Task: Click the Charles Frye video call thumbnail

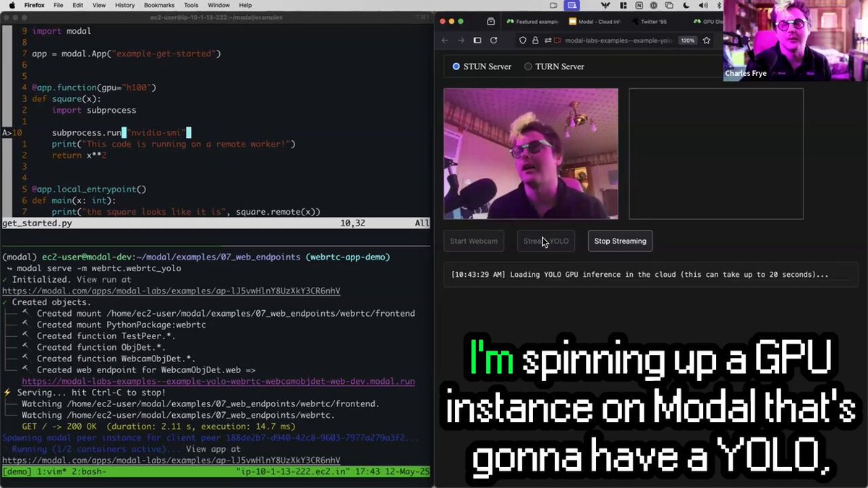Action: point(795,40)
